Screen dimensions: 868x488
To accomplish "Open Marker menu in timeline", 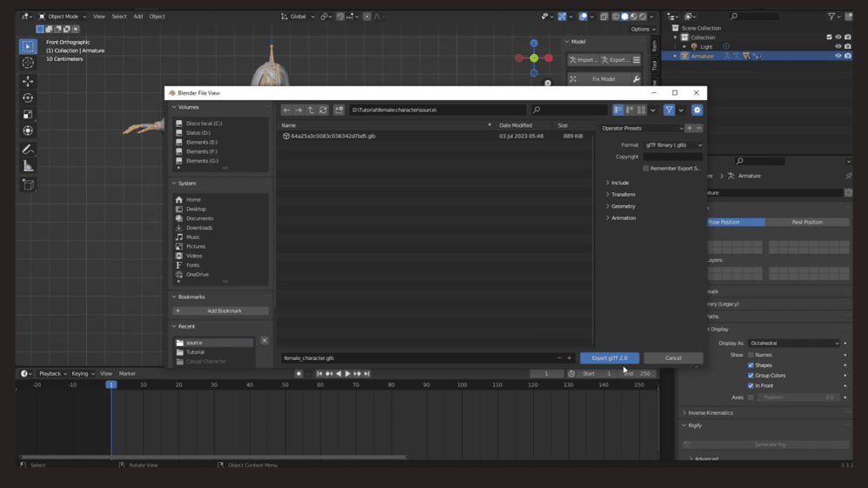I will point(127,373).
